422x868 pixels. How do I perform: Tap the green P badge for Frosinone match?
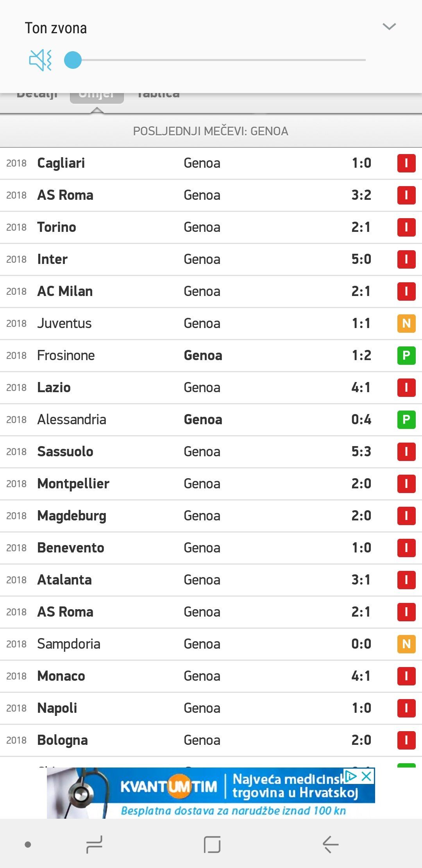coord(406,355)
